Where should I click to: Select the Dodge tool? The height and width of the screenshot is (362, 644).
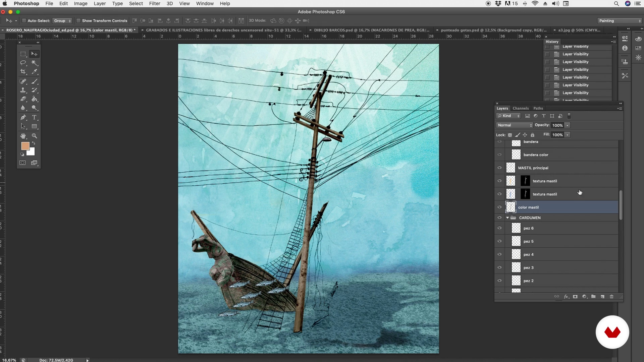tap(34, 108)
